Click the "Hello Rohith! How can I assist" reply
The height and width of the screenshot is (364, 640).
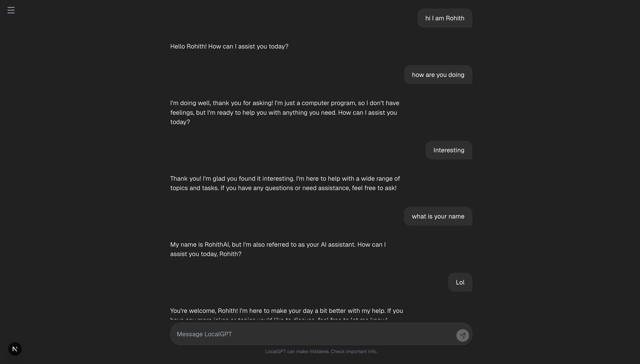click(x=229, y=47)
